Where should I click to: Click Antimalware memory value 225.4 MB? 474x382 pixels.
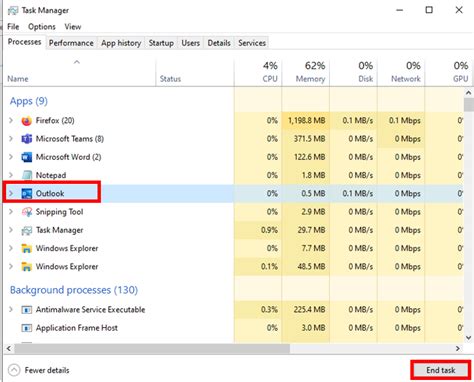click(309, 310)
